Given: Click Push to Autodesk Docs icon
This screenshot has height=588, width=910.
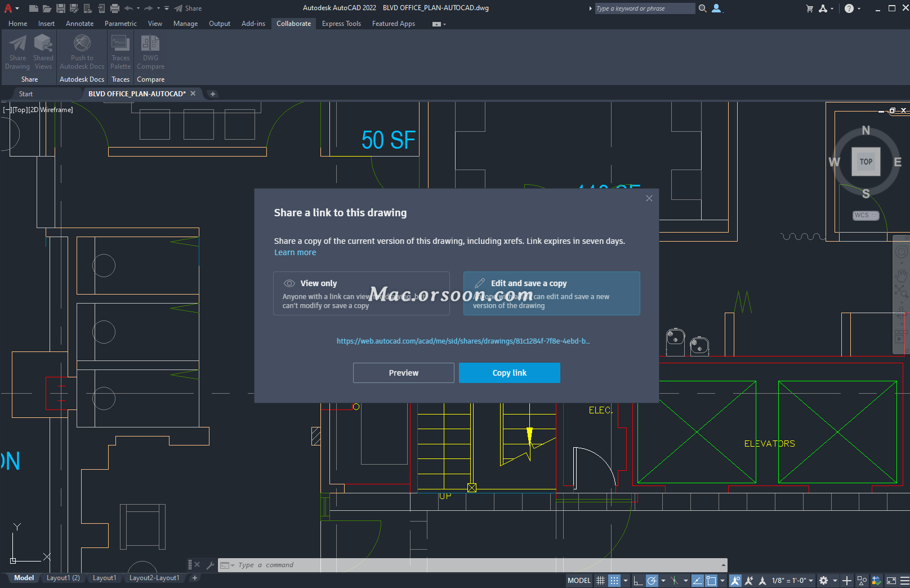Looking at the screenshot, I should coord(82,52).
